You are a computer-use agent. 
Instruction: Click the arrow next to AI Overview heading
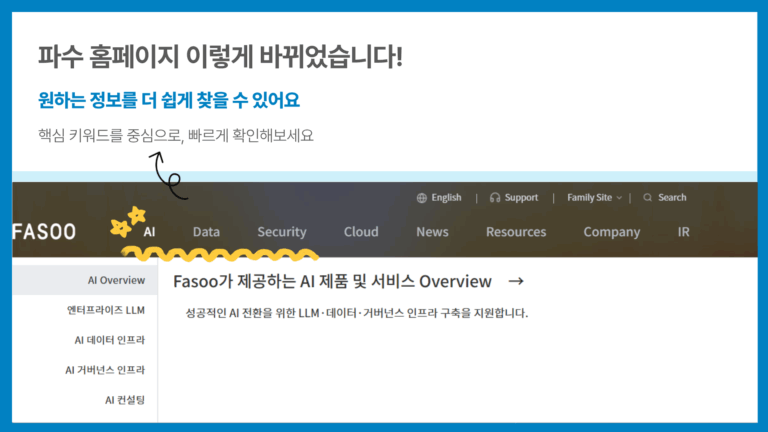[516, 282]
